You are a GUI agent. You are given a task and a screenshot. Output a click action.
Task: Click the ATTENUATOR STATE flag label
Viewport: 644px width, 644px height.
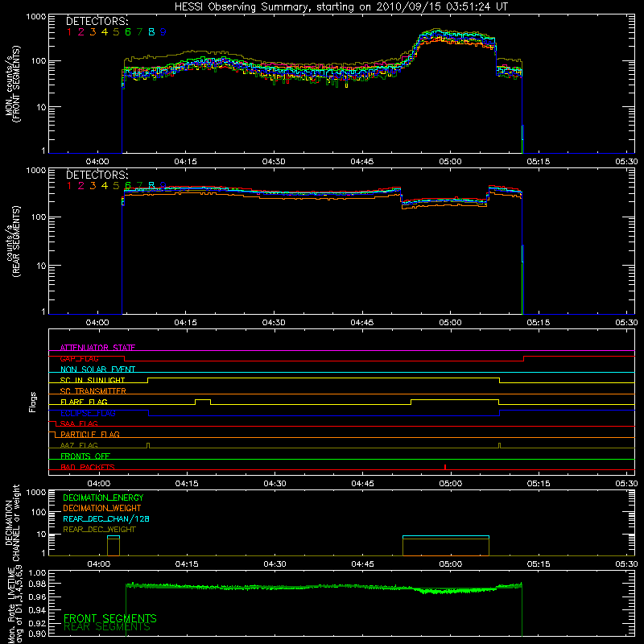(97, 348)
